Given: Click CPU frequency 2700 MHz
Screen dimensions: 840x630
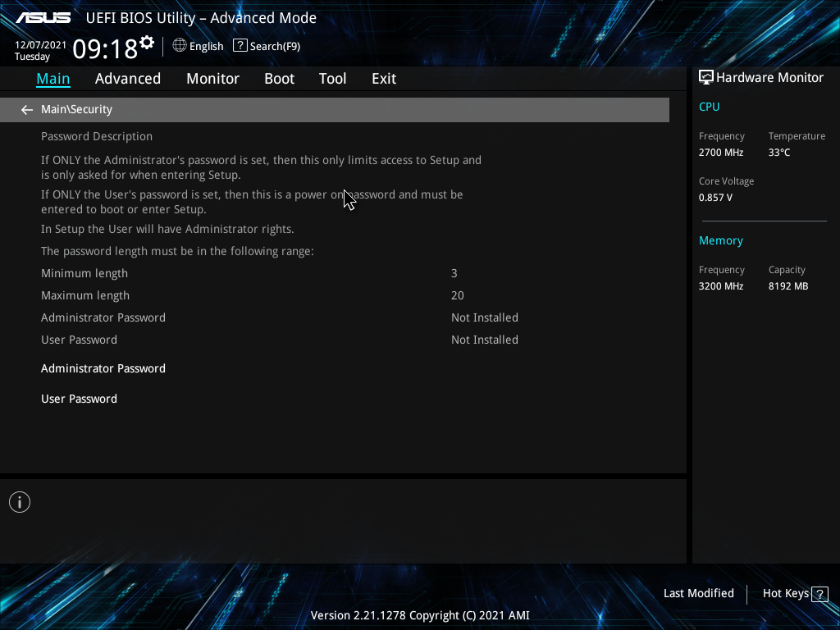Looking at the screenshot, I should (x=721, y=153).
